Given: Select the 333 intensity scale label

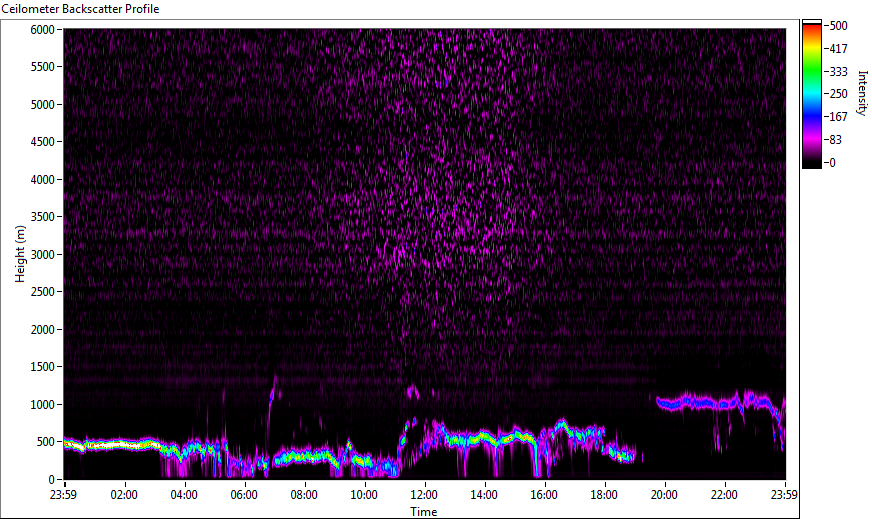Looking at the screenshot, I should [838, 72].
